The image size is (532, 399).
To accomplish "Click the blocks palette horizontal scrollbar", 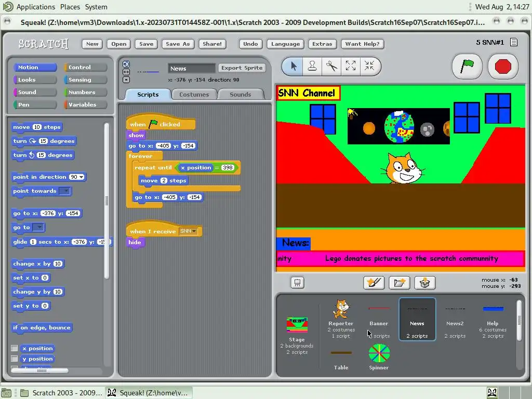I will [39, 370].
